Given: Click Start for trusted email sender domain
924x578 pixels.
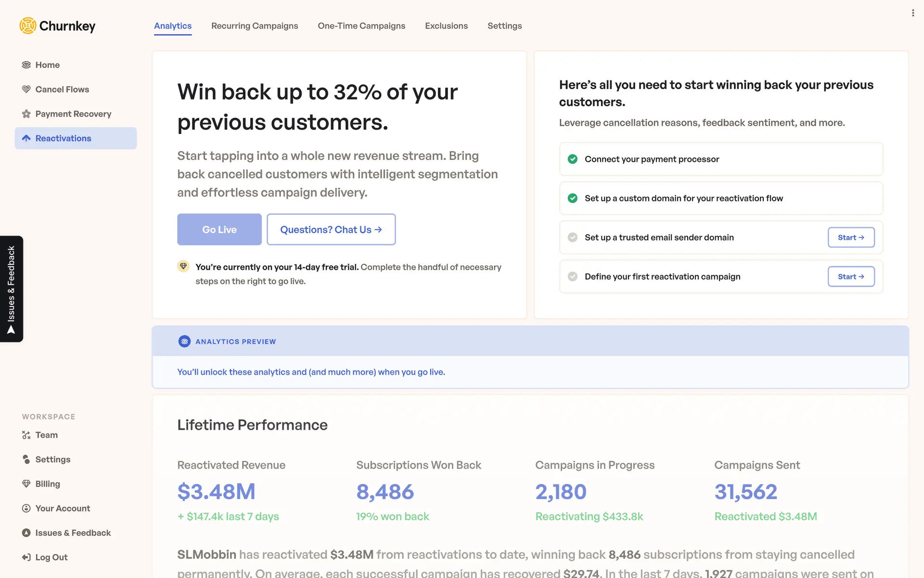Looking at the screenshot, I should point(851,237).
